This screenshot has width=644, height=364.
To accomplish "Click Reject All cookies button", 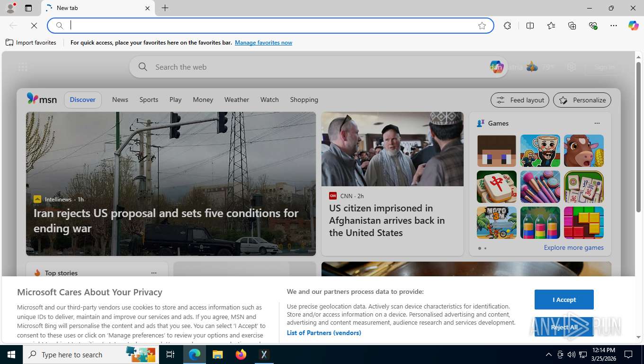I will (564, 327).
